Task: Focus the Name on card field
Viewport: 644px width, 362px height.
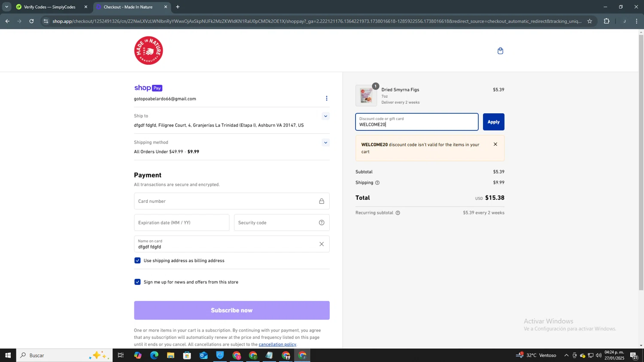Action: coord(232,244)
